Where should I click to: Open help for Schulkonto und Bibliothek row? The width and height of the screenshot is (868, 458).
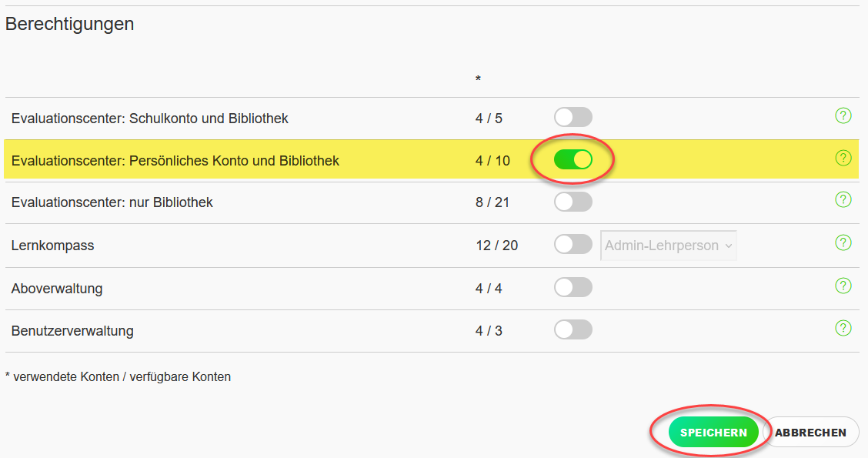843,115
